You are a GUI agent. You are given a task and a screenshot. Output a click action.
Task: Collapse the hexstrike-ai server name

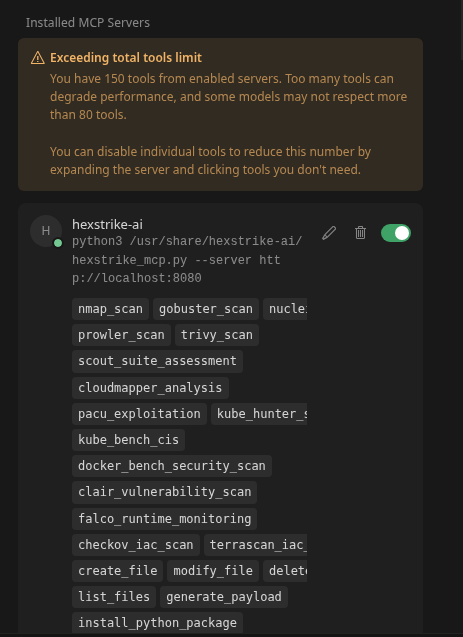pos(107,224)
